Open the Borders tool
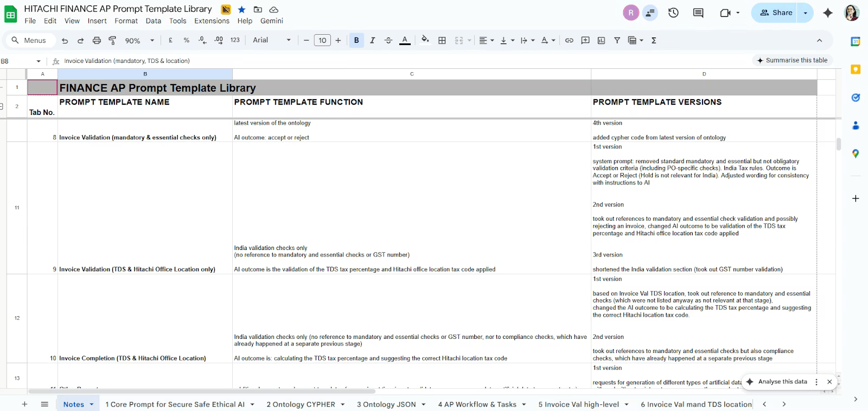 pos(442,40)
